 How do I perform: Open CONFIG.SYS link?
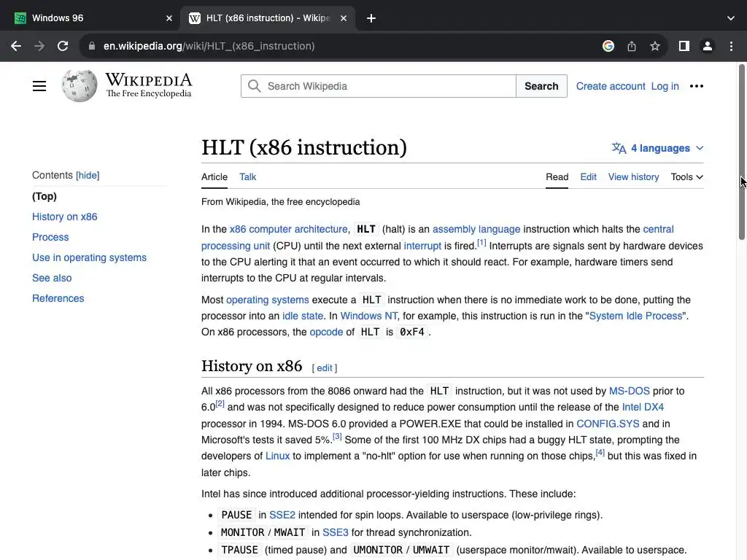coord(608,424)
